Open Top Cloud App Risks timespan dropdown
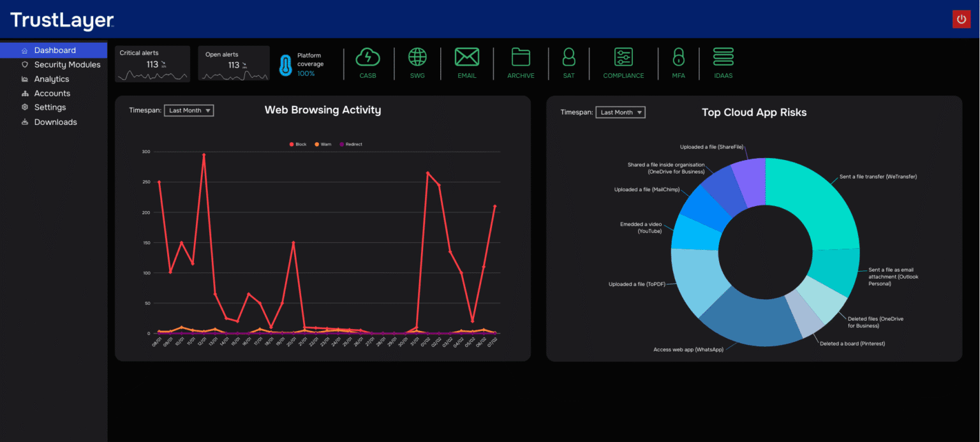980x442 pixels. coord(620,112)
